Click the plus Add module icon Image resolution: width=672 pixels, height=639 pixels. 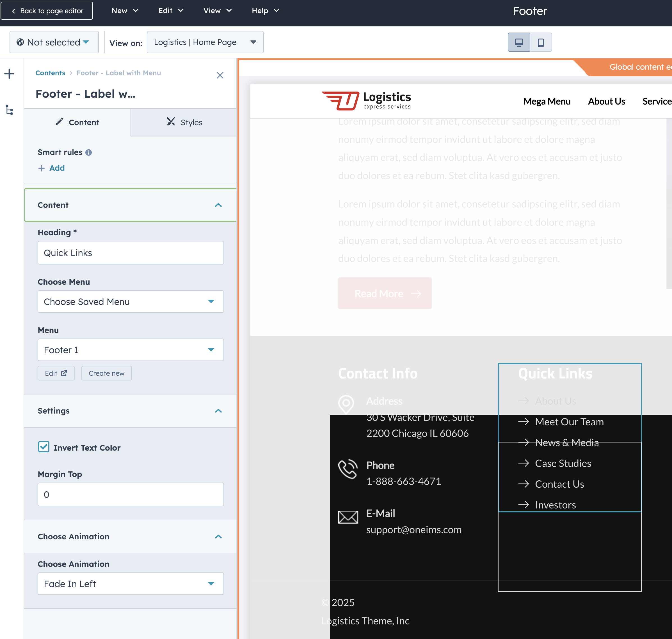(x=9, y=74)
